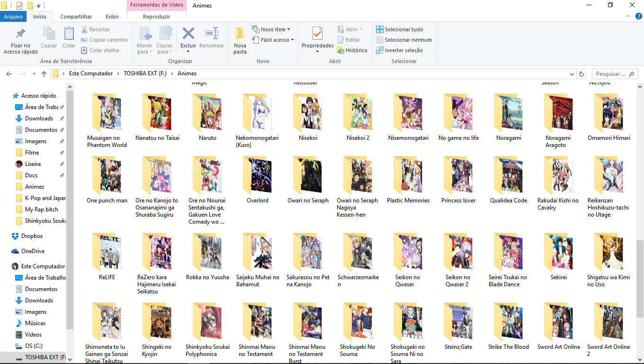Open Dropbox in navigation pane
The image size is (644, 364).
coord(32,236)
